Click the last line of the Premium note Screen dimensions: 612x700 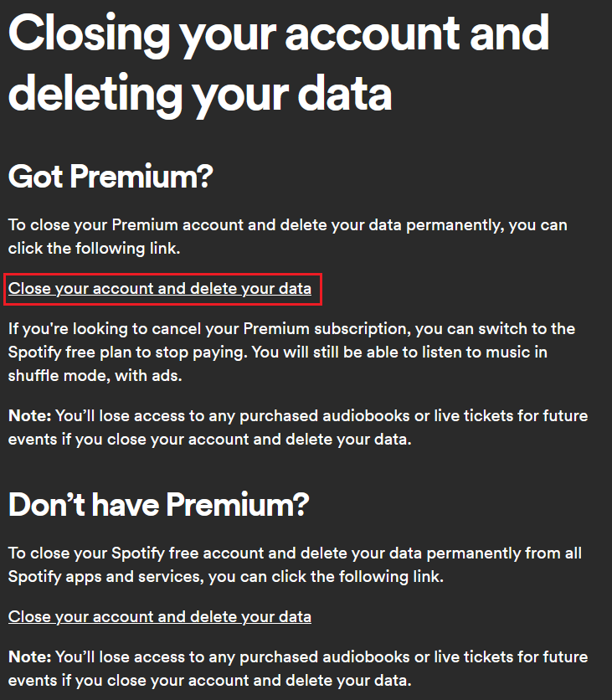[x=209, y=439]
